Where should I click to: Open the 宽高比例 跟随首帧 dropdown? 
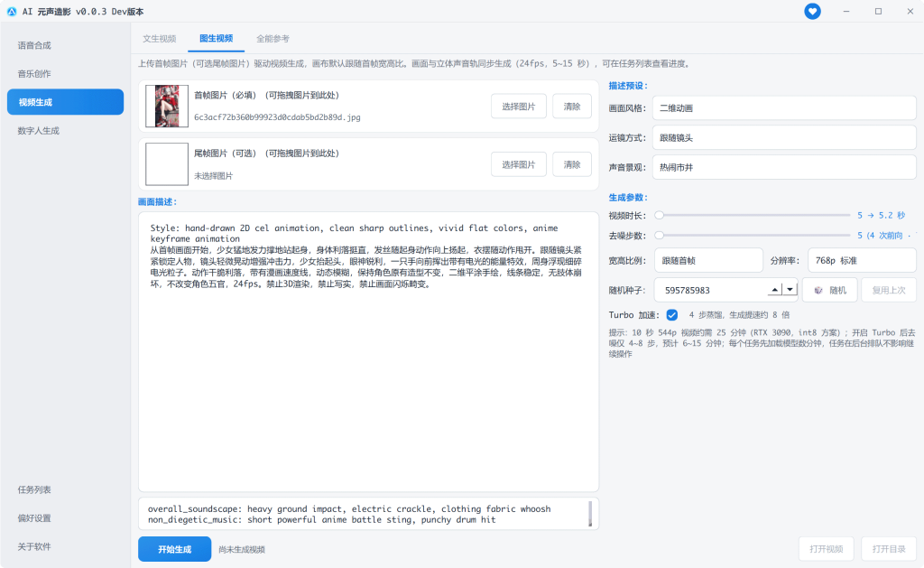[708, 260]
